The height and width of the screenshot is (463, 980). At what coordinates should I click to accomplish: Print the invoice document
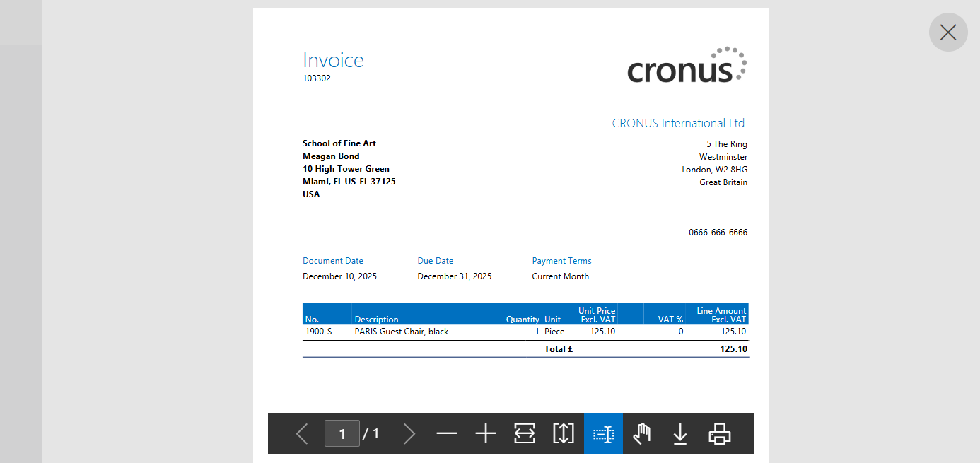pos(719,433)
